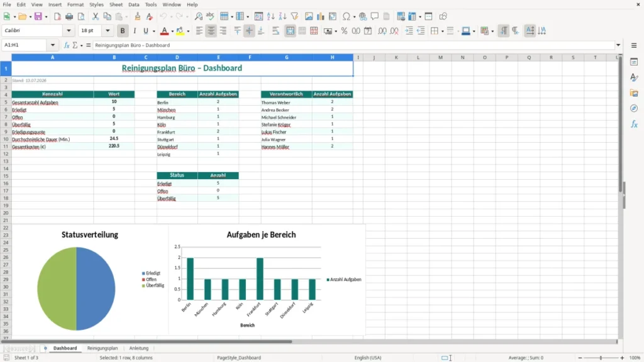Screen dimensions: 644x362
Task: Open the File menu
Action: click(x=7, y=4)
